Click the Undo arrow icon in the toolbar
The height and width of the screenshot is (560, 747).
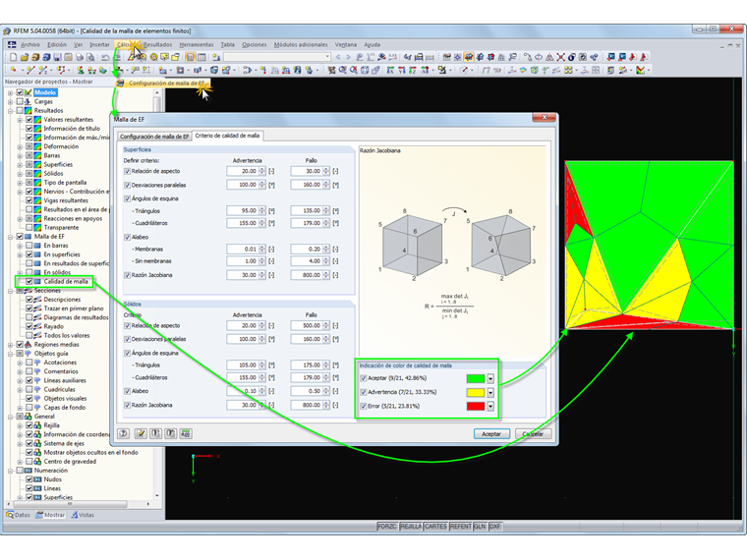coord(105,57)
